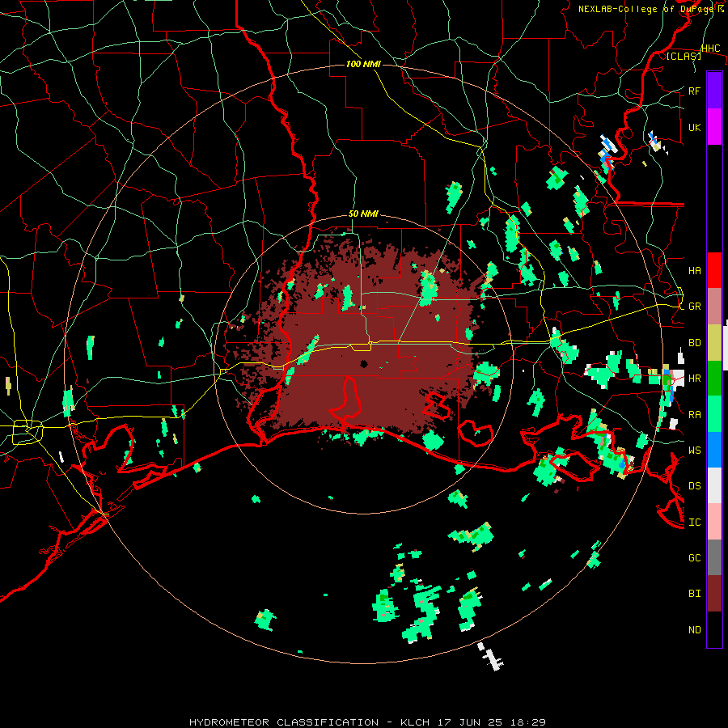Select the pink-brown GR legend swatch
Image resolution: width=728 pixels, height=728 pixels.
tap(714, 307)
